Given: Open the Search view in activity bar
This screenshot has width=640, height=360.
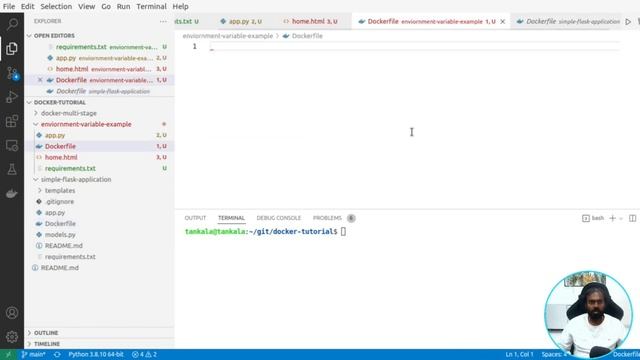Looking at the screenshot, I should click(12, 24).
